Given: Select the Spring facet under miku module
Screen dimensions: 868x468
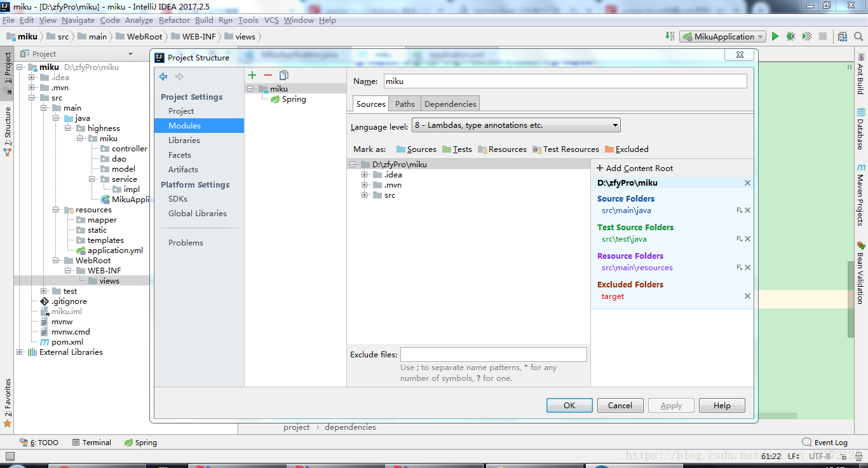Looking at the screenshot, I should pos(288,99).
